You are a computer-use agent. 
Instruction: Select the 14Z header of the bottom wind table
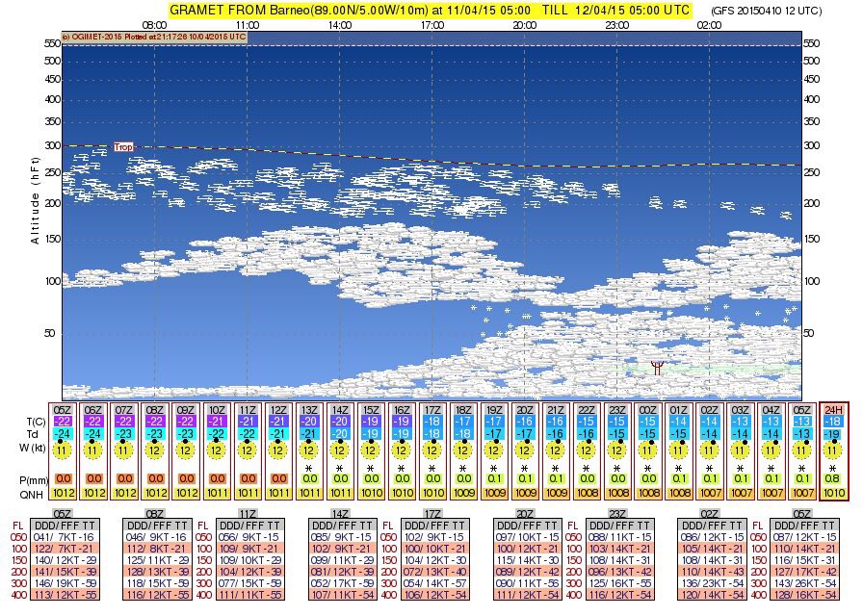338,515
